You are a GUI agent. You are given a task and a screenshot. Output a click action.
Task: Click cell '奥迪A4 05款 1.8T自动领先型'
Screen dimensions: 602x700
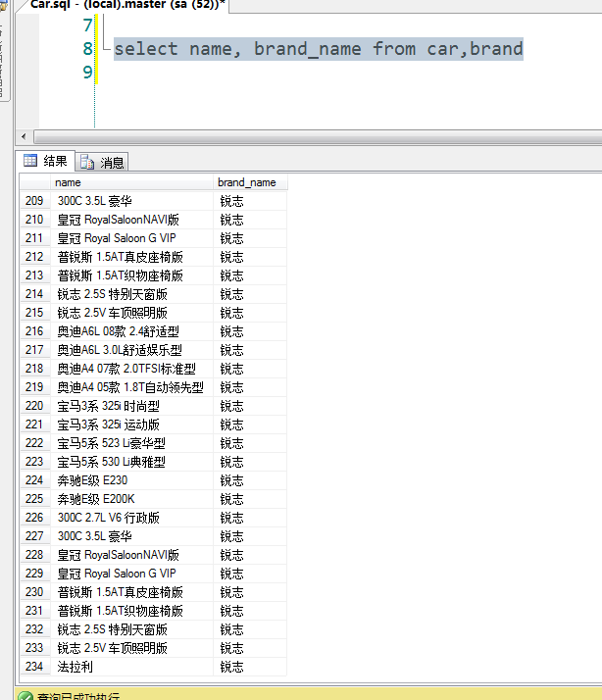pyautogui.click(x=131, y=387)
